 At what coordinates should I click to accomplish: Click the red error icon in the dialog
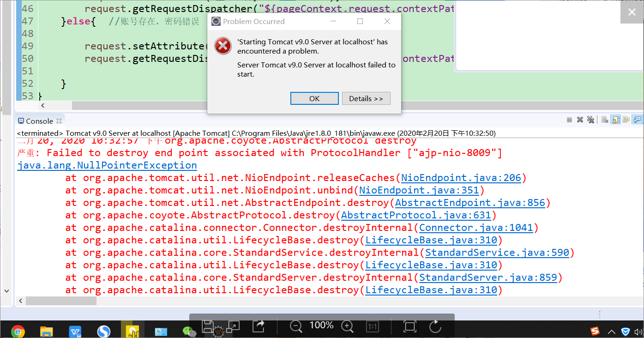(x=223, y=46)
